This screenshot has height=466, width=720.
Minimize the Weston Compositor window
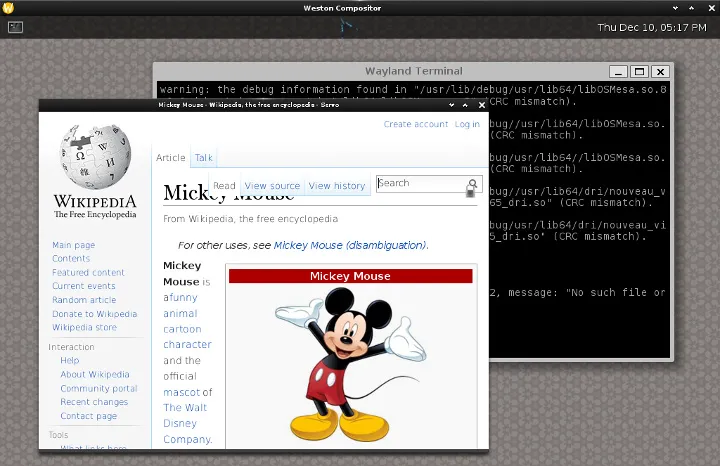coord(675,8)
